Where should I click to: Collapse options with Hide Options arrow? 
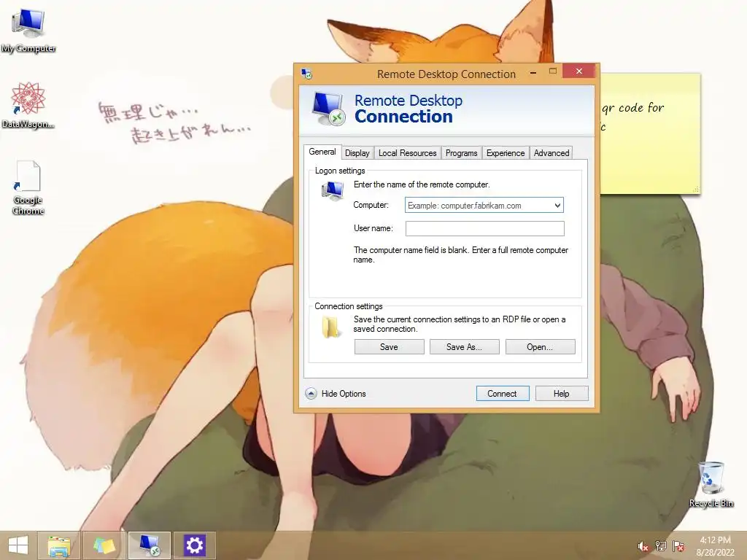(x=311, y=394)
